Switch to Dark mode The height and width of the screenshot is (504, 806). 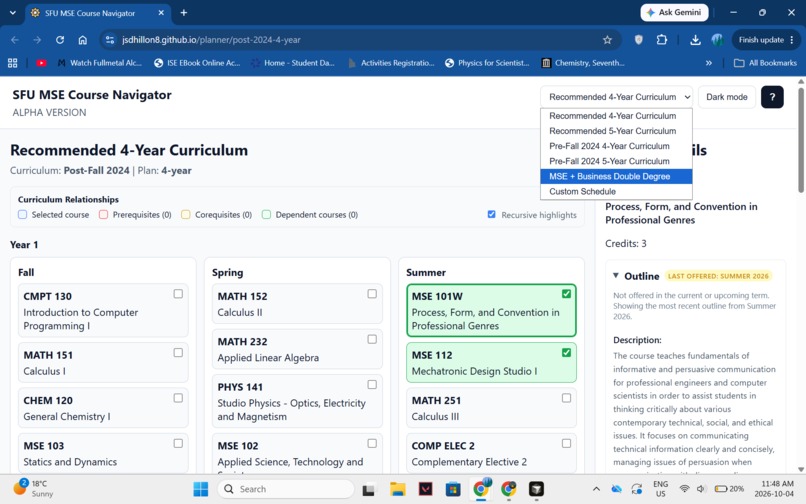pos(726,97)
